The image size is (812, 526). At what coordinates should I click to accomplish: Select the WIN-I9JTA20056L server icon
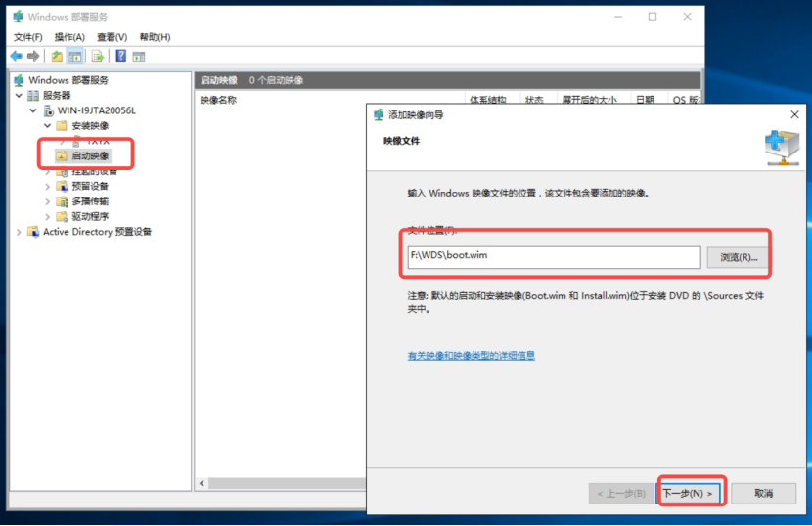point(48,110)
